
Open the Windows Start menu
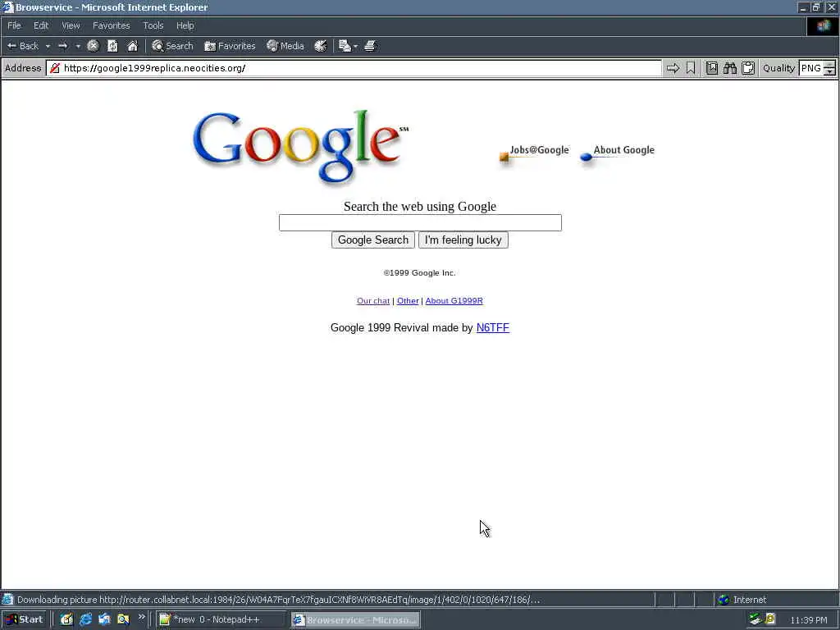pyautogui.click(x=25, y=619)
